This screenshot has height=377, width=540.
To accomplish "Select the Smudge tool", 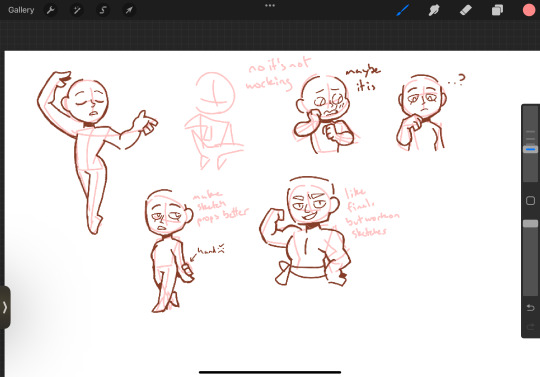I will tap(434, 10).
